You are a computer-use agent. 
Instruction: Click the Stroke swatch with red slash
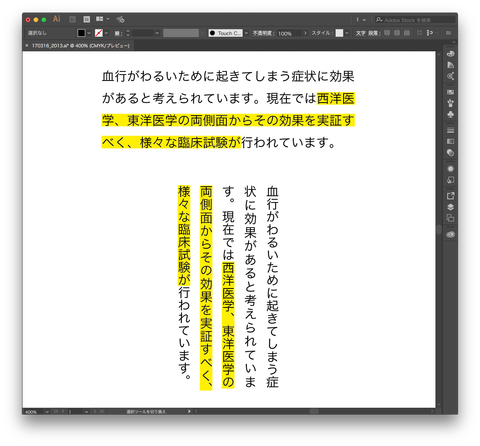coord(99,33)
